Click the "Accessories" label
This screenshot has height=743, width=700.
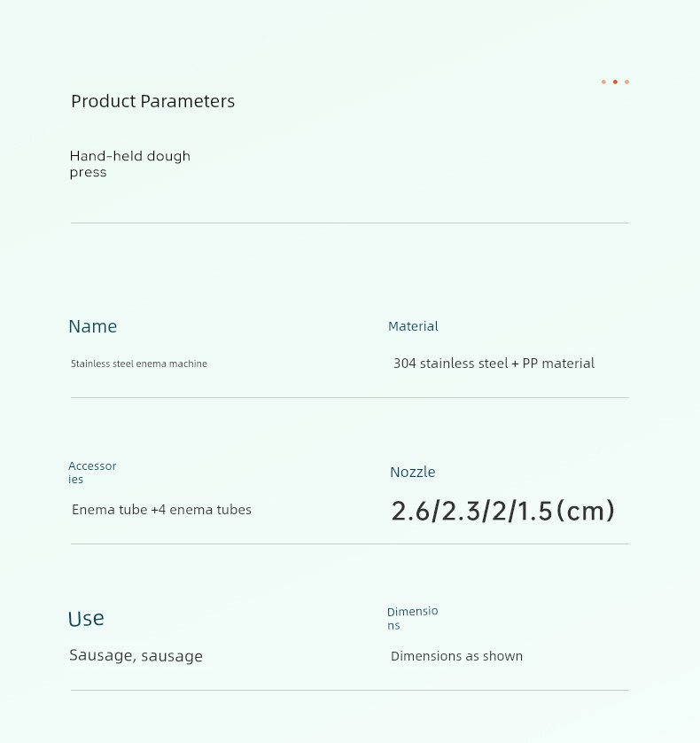coord(92,473)
